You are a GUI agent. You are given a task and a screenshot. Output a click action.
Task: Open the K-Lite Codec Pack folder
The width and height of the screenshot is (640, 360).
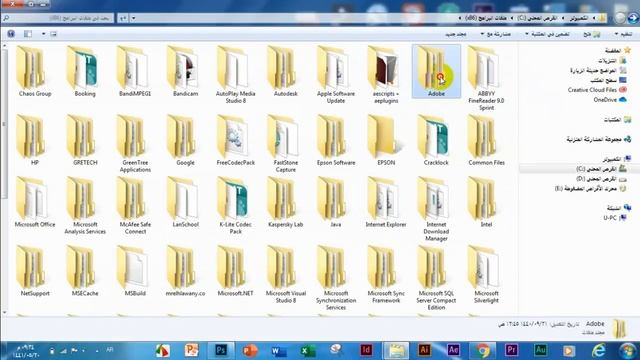coord(236,206)
